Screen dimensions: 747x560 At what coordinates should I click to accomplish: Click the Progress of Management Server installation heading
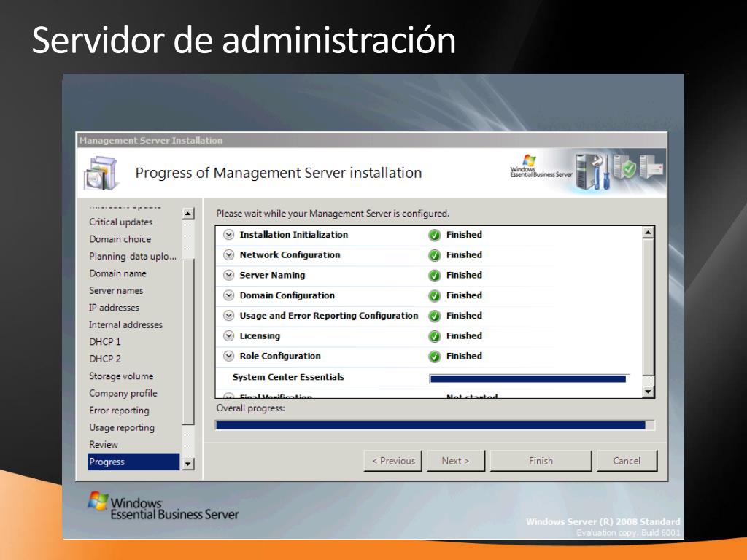pos(279,172)
